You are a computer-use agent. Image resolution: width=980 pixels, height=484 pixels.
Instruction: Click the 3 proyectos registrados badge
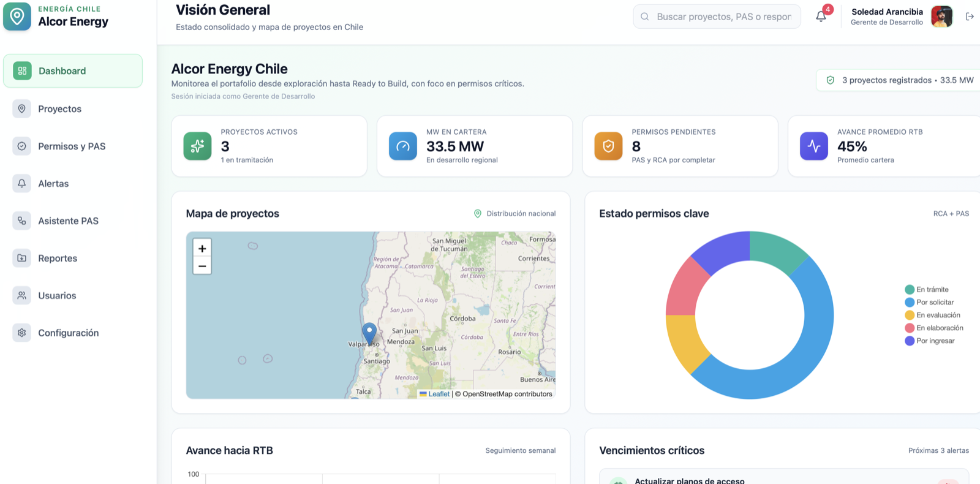[899, 80]
